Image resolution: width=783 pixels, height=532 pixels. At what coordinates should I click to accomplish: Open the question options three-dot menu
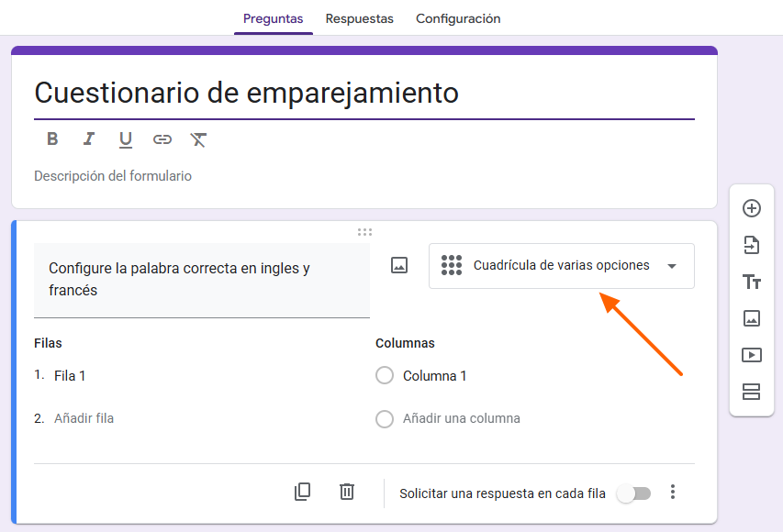[673, 492]
